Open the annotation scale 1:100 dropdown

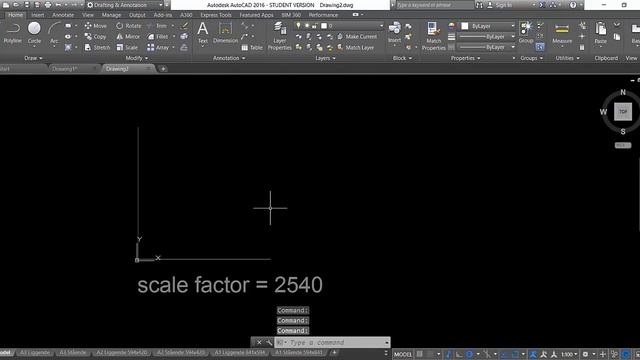tap(569, 354)
